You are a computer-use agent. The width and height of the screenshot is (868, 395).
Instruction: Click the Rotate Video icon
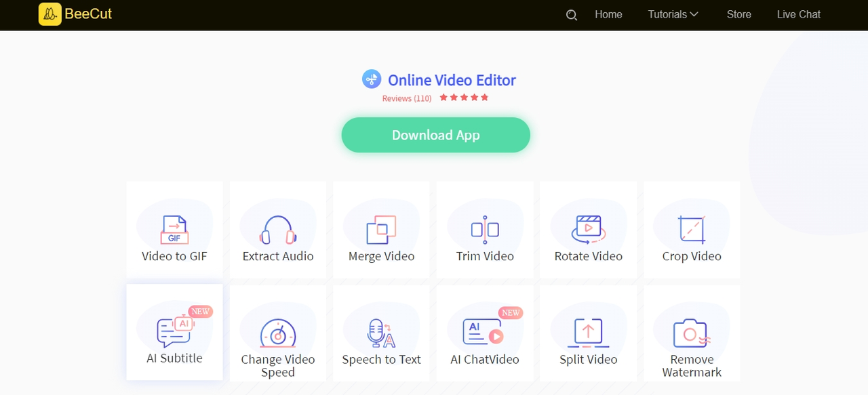(588, 230)
